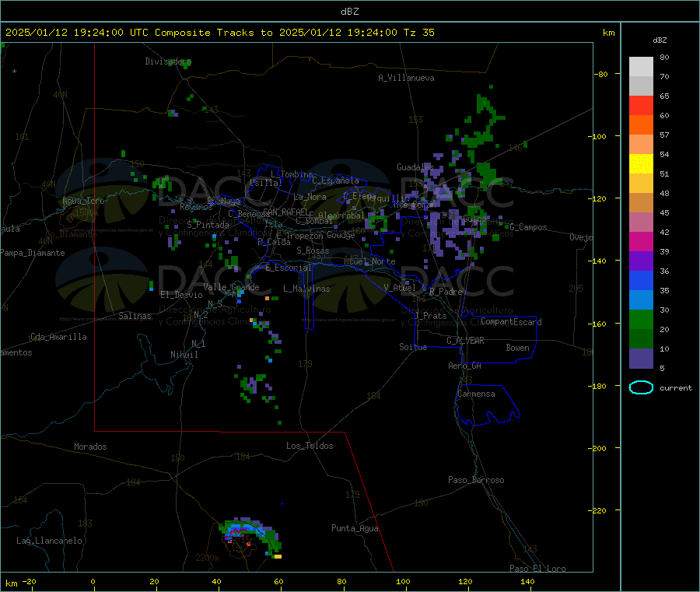Click the 'R_Padre' map label
Viewport: 700px width, 592px height.
pyautogui.click(x=446, y=292)
